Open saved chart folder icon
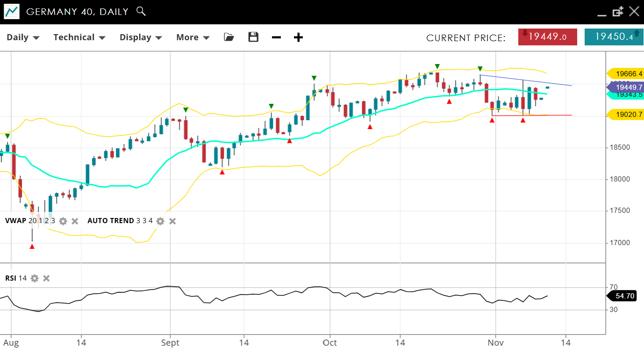 pos(229,37)
